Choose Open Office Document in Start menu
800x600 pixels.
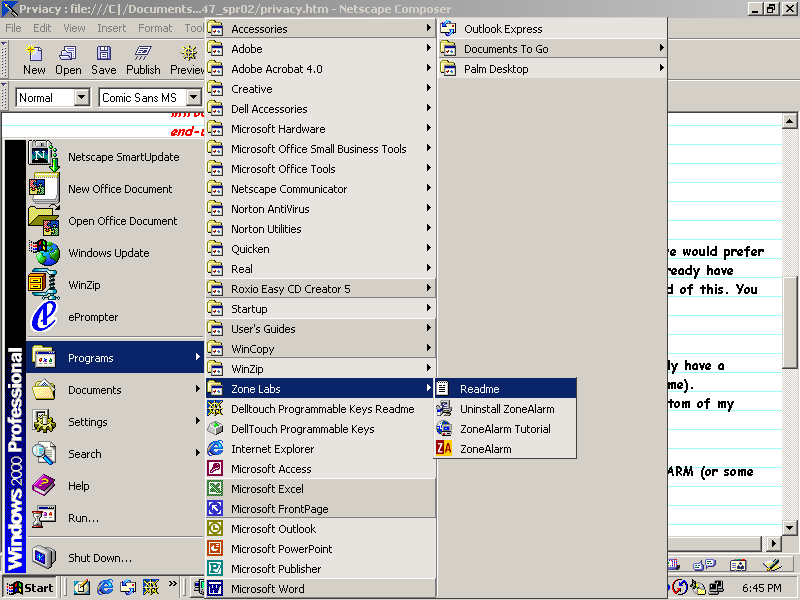point(115,221)
